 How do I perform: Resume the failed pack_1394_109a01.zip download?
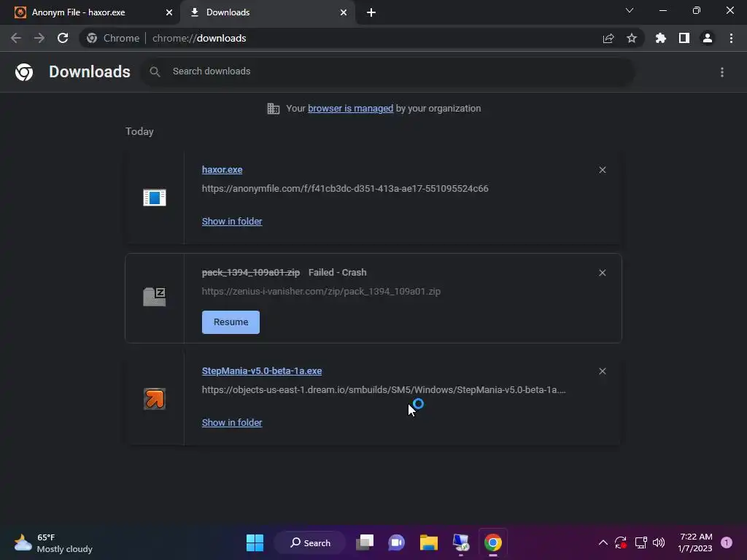[231, 322]
